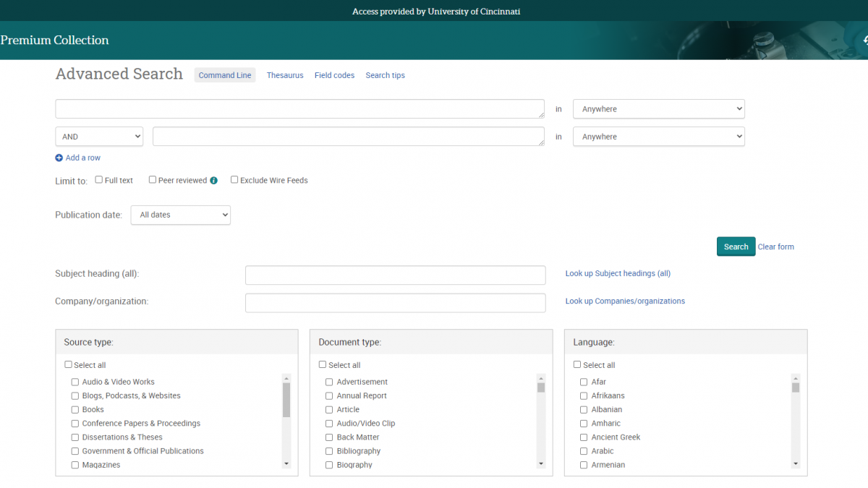Click scroll-down arrow in Source type list
This screenshot has height=488, width=868.
[286, 463]
